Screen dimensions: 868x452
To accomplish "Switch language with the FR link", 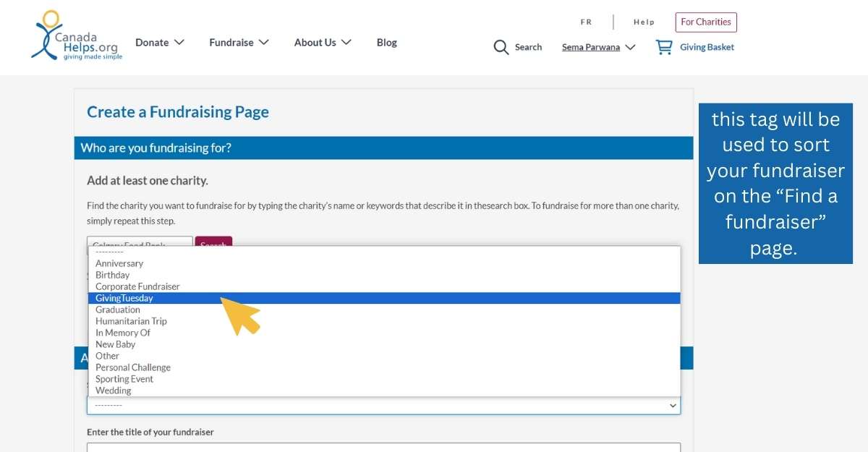I will tap(586, 22).
